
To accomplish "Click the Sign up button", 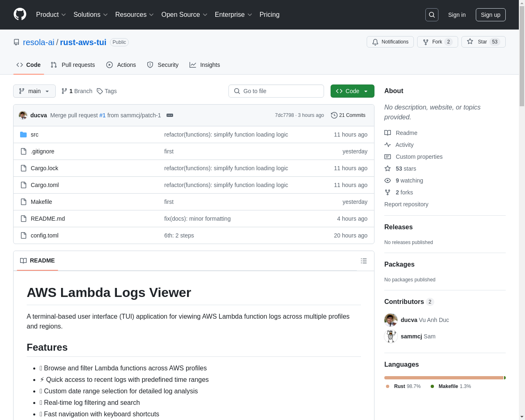I will [491, 15].
